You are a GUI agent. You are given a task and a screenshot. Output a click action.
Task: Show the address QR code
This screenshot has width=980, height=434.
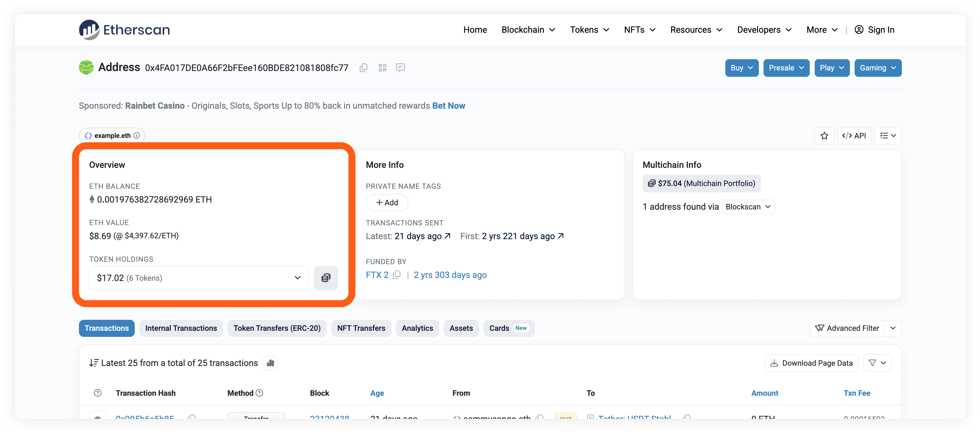point(382,68)
